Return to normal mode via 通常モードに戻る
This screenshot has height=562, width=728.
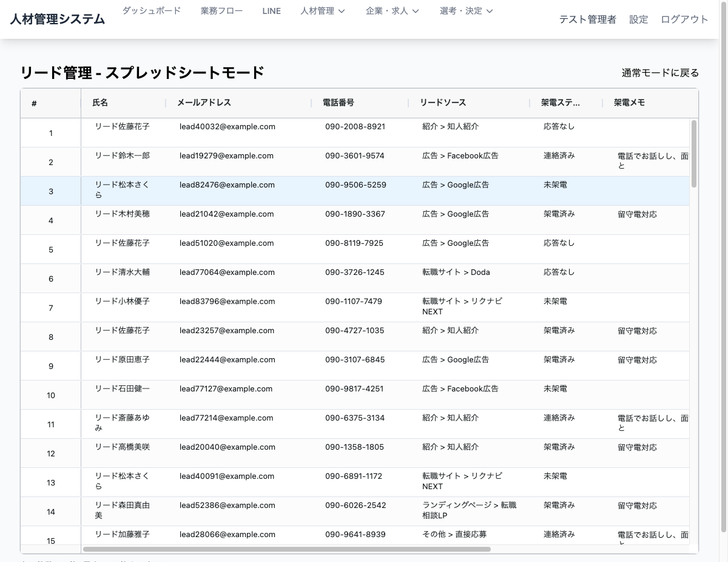(659, 72)
